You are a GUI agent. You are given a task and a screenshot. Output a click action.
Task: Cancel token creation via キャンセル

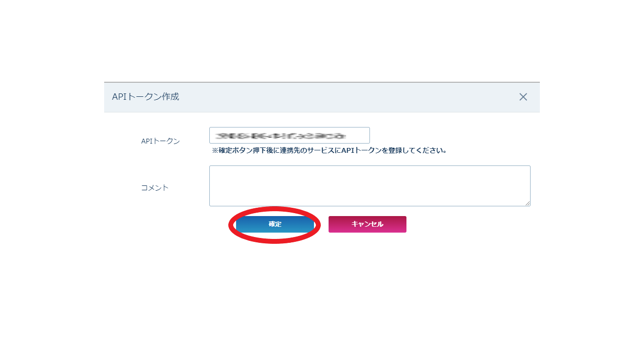tap(368, 224)
